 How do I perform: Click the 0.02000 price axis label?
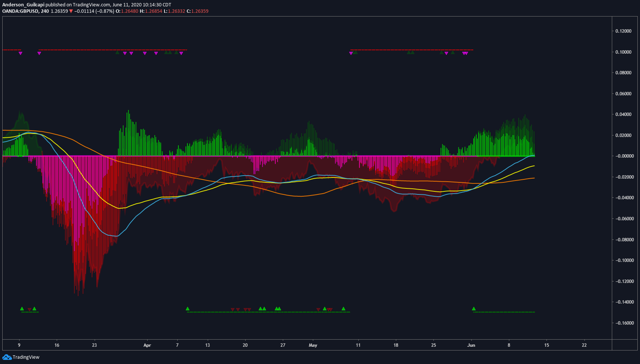[623, 135]
